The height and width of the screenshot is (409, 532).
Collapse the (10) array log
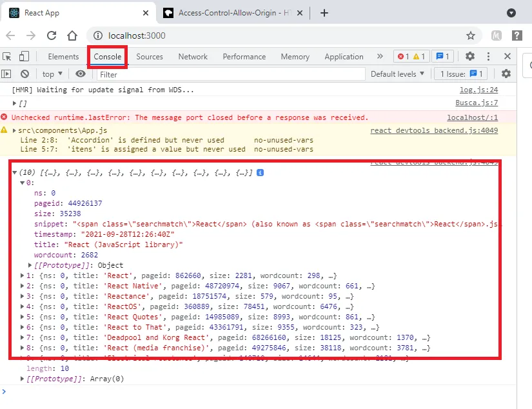[x=15, y=173]
